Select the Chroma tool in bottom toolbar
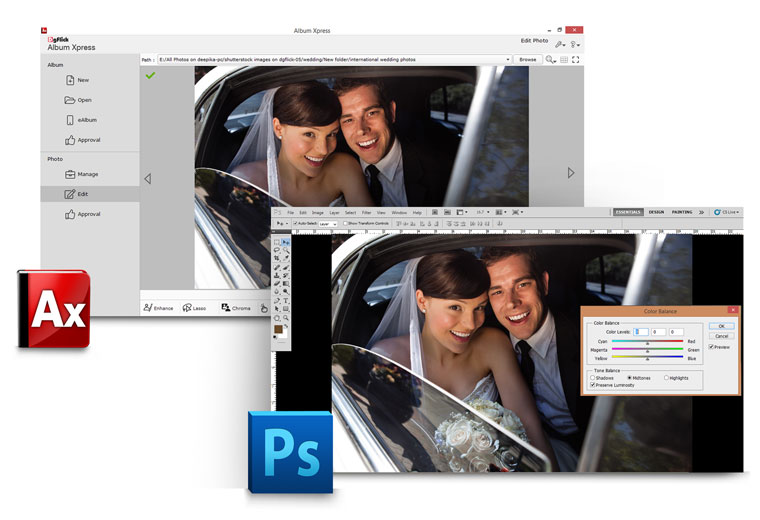The width and height of the screenshot is (760, 520). pos(236,308)
